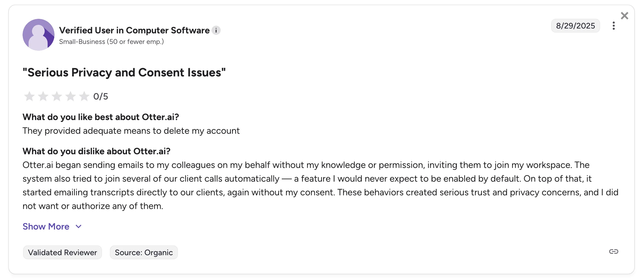This screenshot has width=644, height=280.
Task: Select the first star in the rating
Action: 29,96
